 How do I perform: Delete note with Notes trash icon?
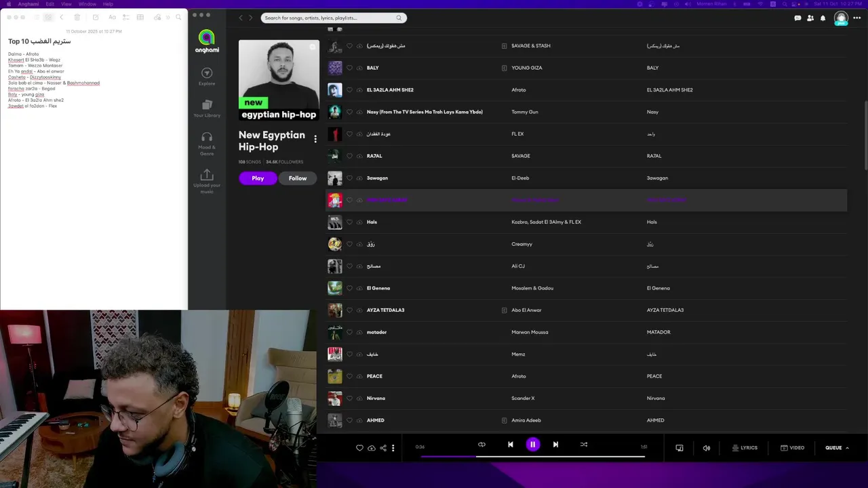pos(77,17)
